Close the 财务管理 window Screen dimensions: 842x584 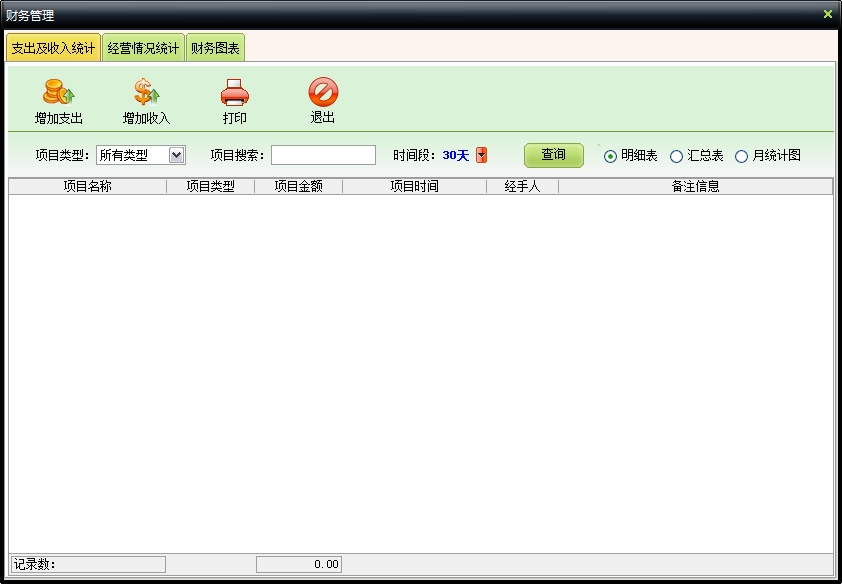click(827, 14)
